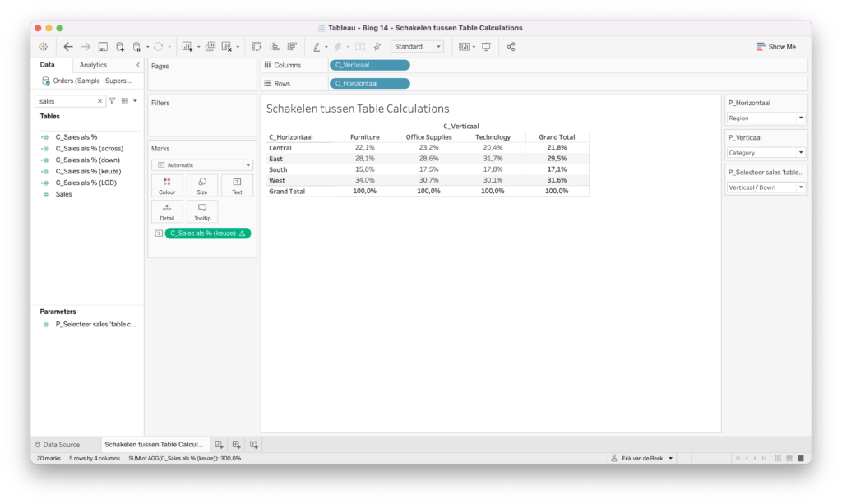842x504 pixels.
Task: Open the P_Verticaal Category dropdown
Action: click(x=766, y=152)
